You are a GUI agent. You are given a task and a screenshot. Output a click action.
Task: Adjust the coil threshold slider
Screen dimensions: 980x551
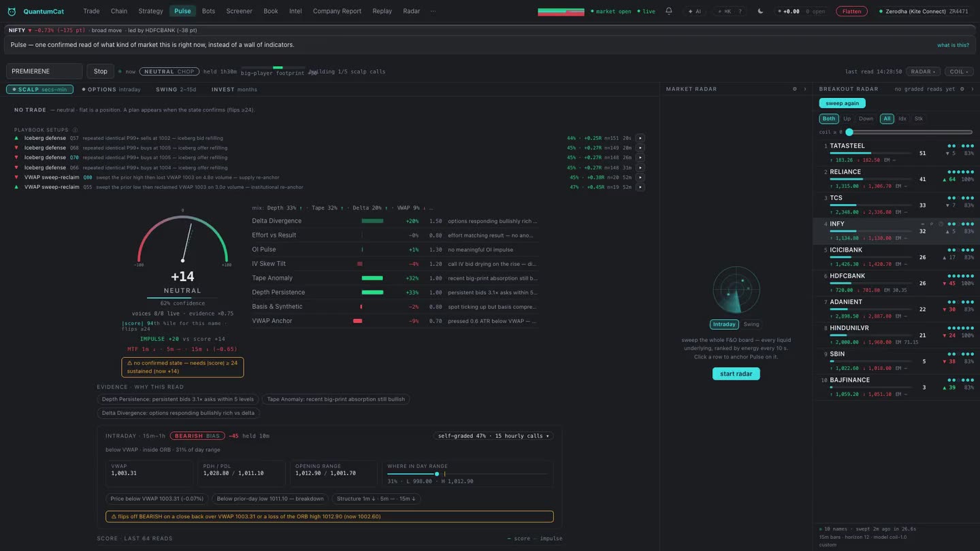910,132
